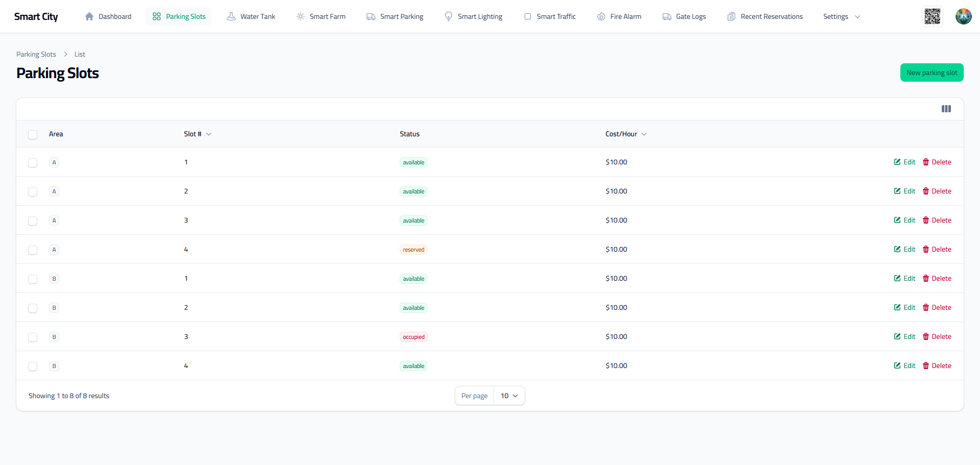Go to the Water Tank page
980x465 pixels.
click(x=251, y=16)
